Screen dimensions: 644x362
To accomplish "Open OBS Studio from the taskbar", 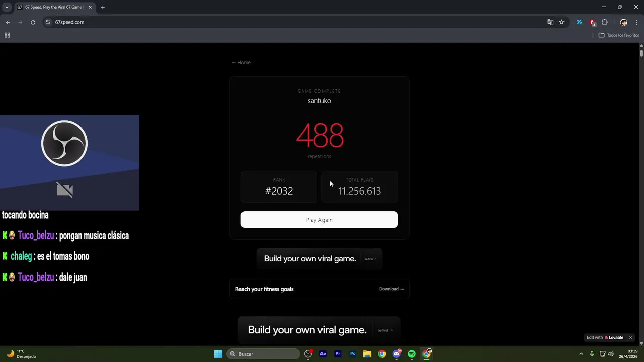I will click(308, 354).
